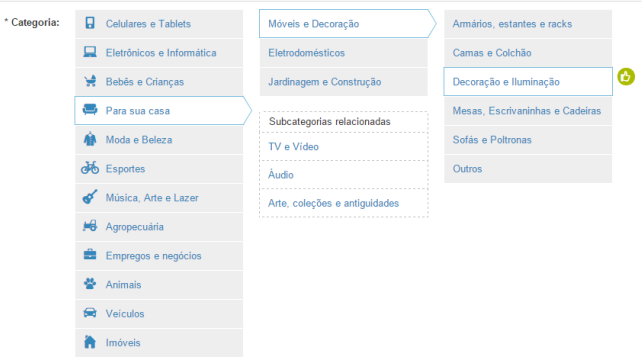Choose Mesas, Escrivaninhas e Cadeiras
Screen dimensions: 642x363
click(528, 111)
